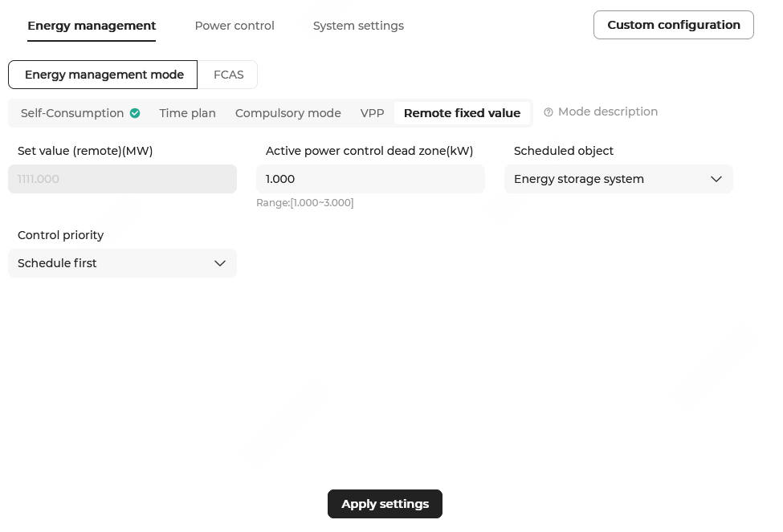The height and width of the screenshot is (532, 783).
Task: Select the Remote fixed value mode
Action: [x=462, y=113]
